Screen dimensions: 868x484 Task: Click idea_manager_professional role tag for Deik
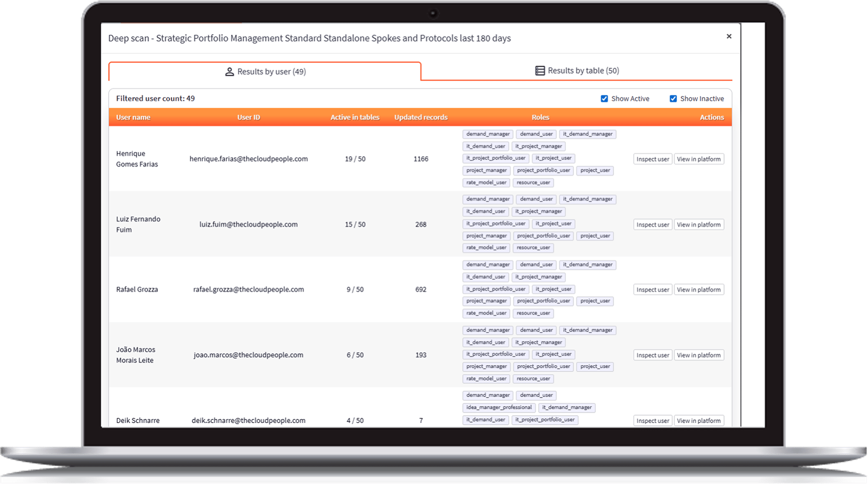click(499, 408)
